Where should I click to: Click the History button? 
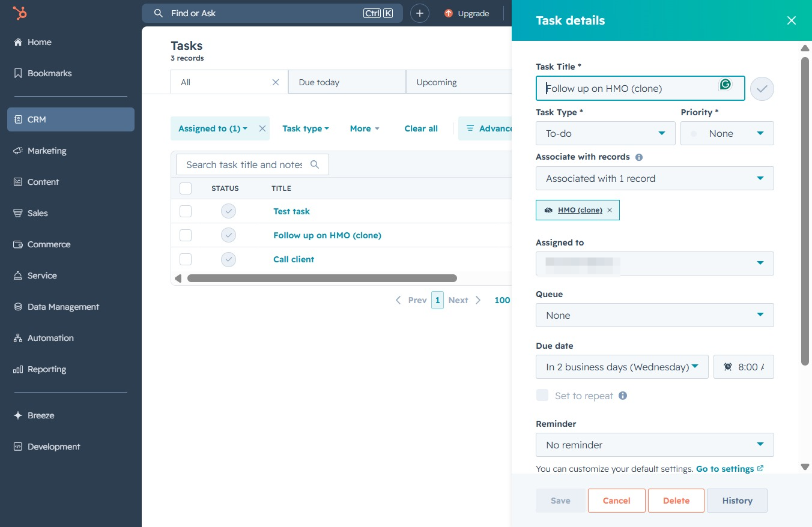click(x=738, y=501)
